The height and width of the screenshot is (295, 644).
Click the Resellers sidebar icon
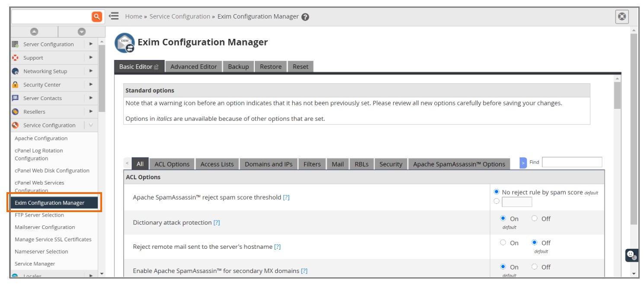(x=16, y=111)
